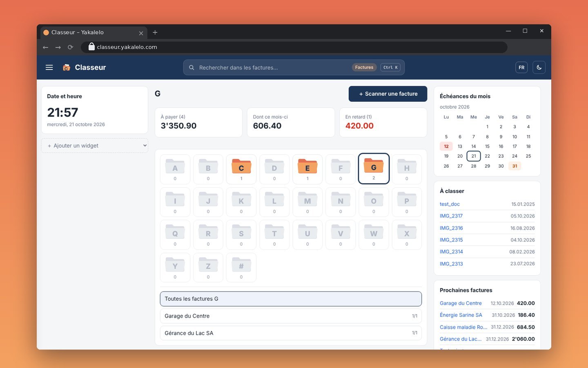Open Énergie Sarine SA upcoming invoice

[461, 315]
